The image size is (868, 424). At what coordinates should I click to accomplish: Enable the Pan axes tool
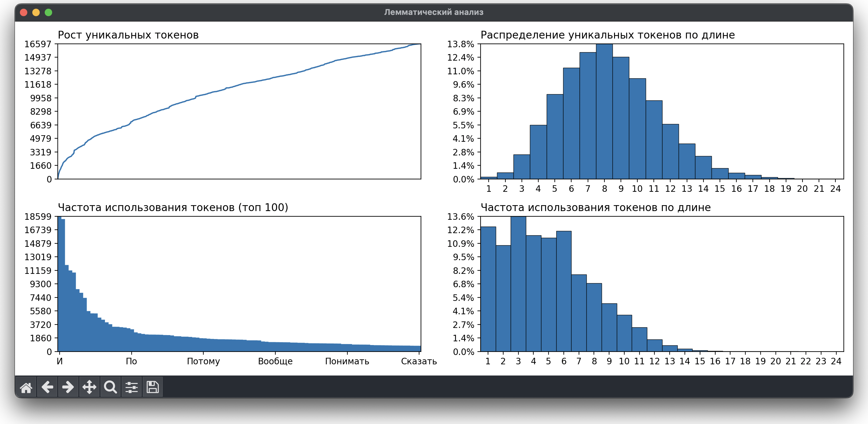point(89,387)
